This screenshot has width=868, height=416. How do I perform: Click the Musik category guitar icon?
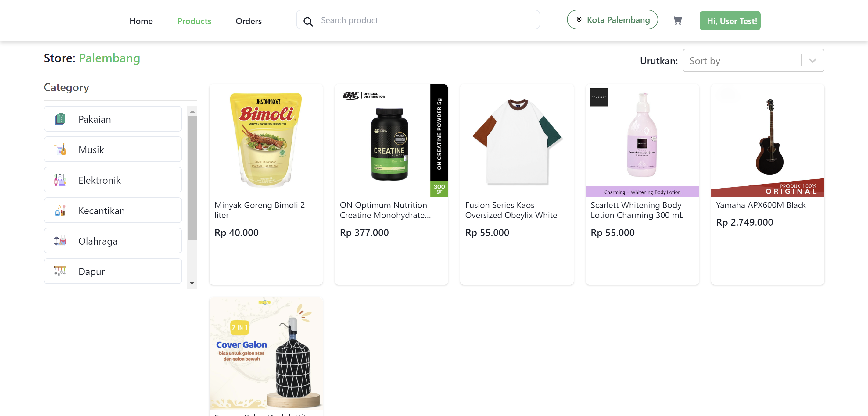tap(60, 149)
